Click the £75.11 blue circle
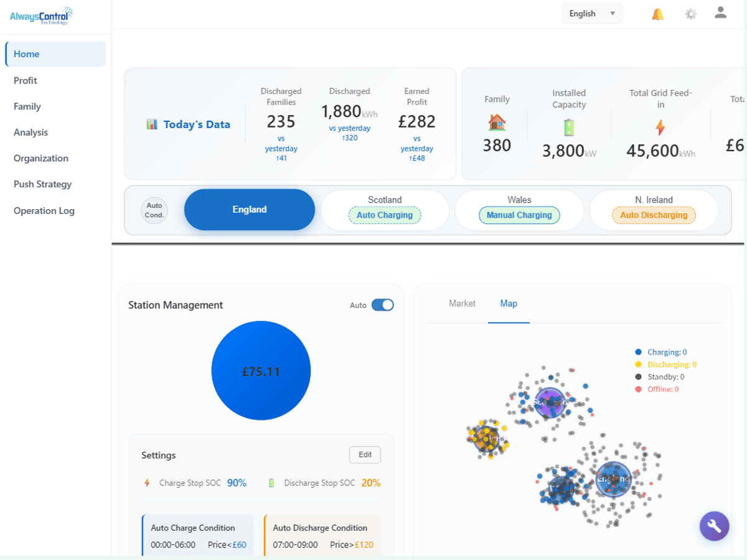 pyautogui.click(x=261, y=371)
